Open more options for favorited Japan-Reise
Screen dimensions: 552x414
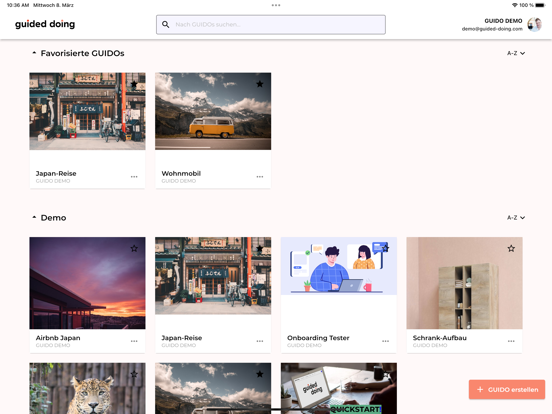click(134, 177)
